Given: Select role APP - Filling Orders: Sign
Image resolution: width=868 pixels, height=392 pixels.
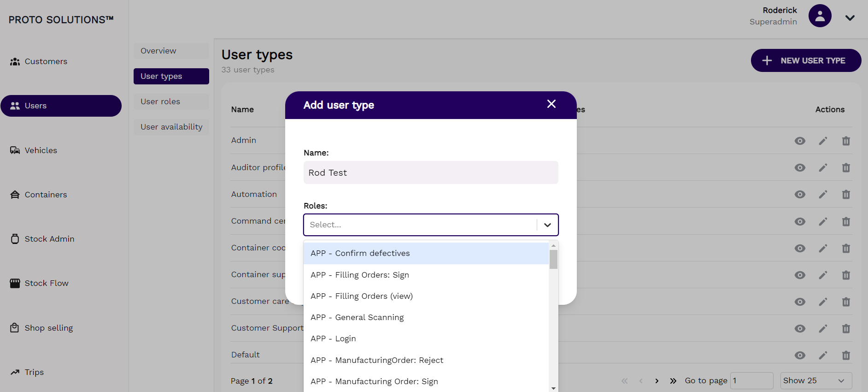Looking at the screenshot, I should point(426,275).
